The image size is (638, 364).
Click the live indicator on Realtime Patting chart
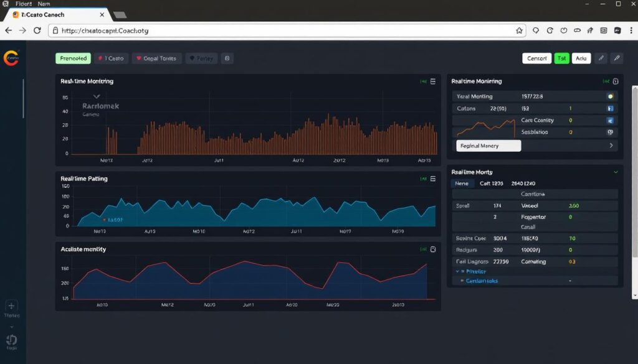coord(423,179)
